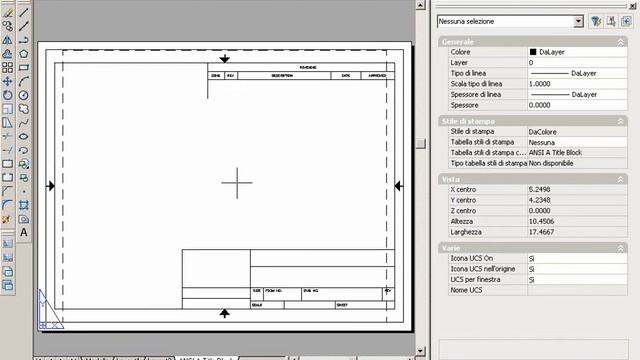Select the Spline tool

pyautogui.click(x=24, y=122)
